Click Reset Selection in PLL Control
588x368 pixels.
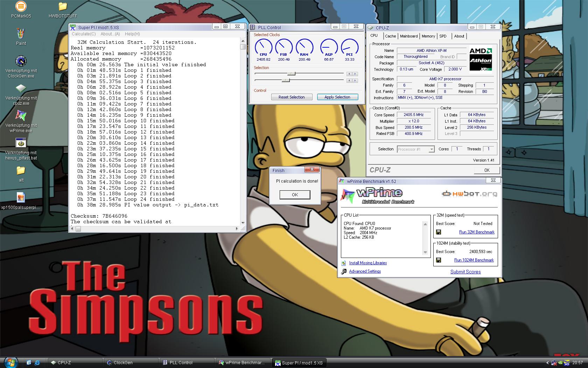(x=292, y=97)
